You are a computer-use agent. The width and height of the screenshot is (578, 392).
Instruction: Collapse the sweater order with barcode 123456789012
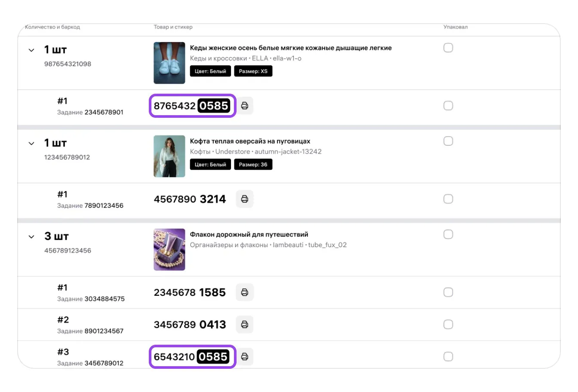click(31, 144)
